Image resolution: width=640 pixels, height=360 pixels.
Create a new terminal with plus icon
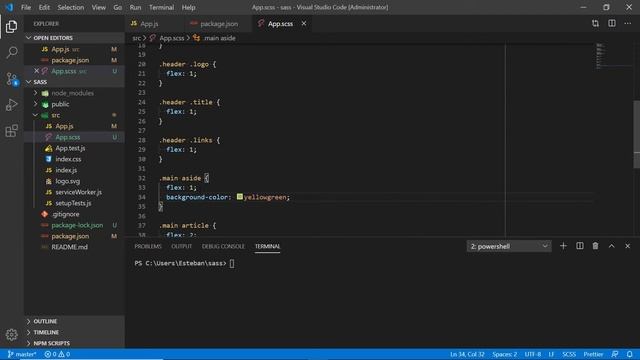[x=563, y=246]
